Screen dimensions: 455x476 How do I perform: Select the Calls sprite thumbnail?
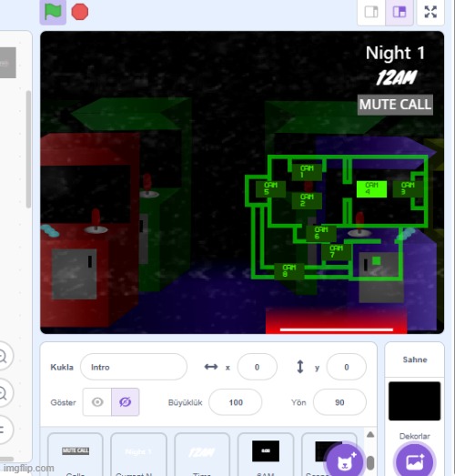pyautogui.click(x=76, y=454)
